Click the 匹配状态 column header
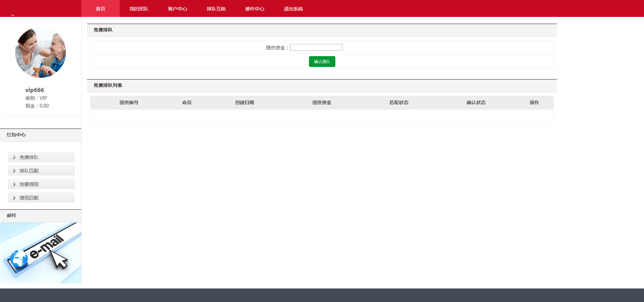 (399, 102)
